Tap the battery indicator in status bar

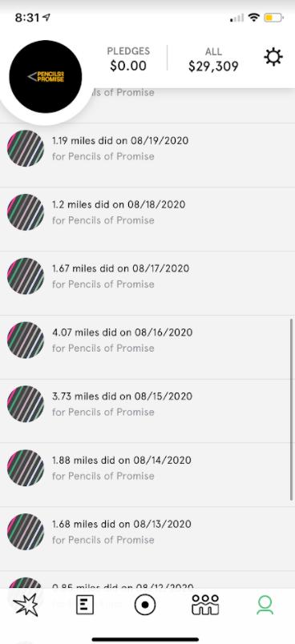click(273, 18)
